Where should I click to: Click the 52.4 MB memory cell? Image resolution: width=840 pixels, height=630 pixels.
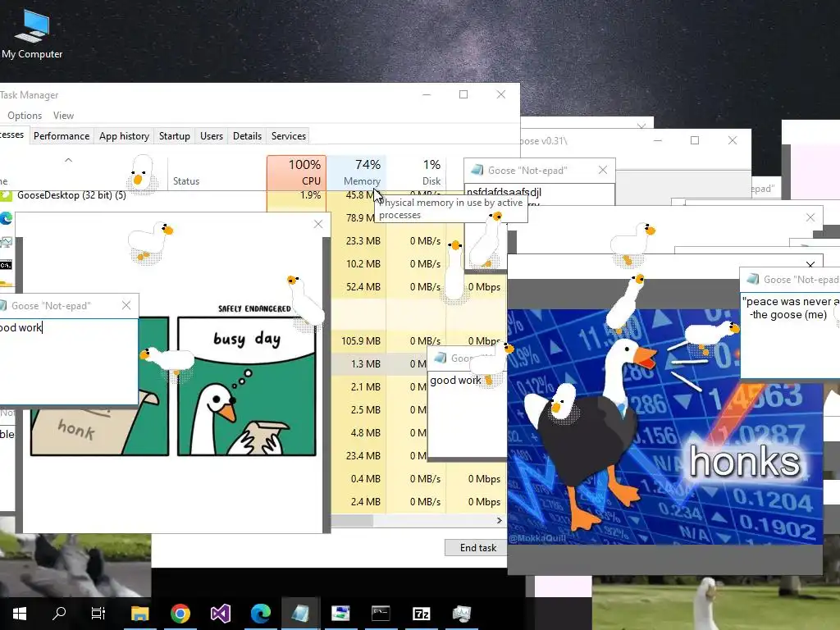(x=363, y=286)
